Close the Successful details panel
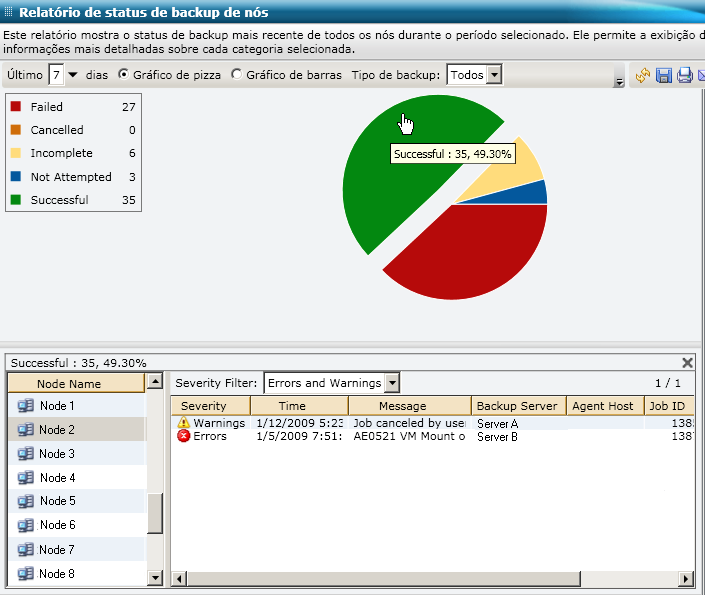This screenshot has height=595, width=705. click(687, 363)
